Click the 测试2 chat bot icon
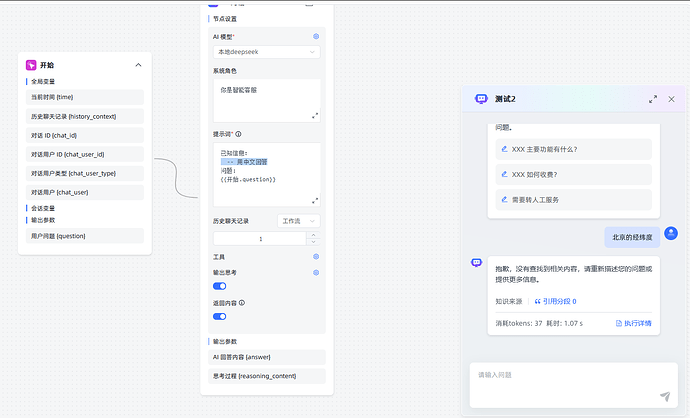The height and width of the screenshot is (418, 690). [x=481, y=99]
